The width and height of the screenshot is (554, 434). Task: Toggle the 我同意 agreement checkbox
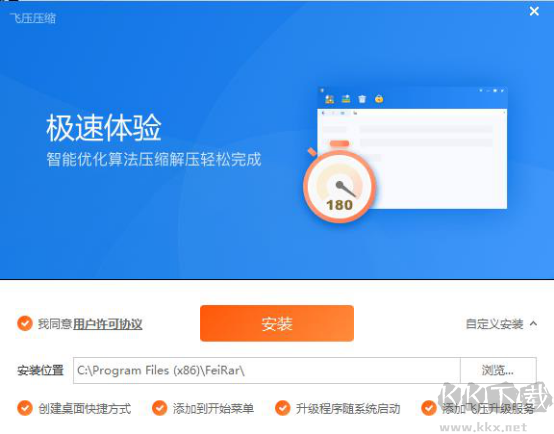point(25,323)
